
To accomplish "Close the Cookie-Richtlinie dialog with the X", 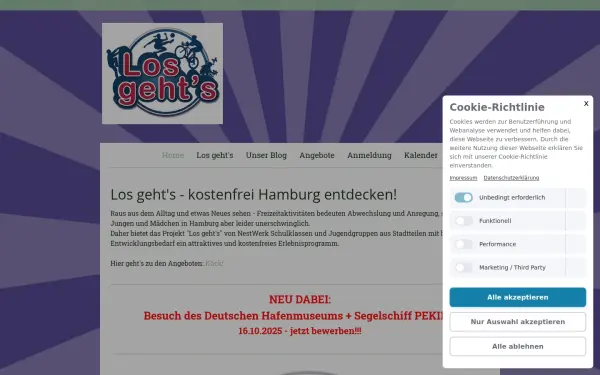I will click(586, 103).
